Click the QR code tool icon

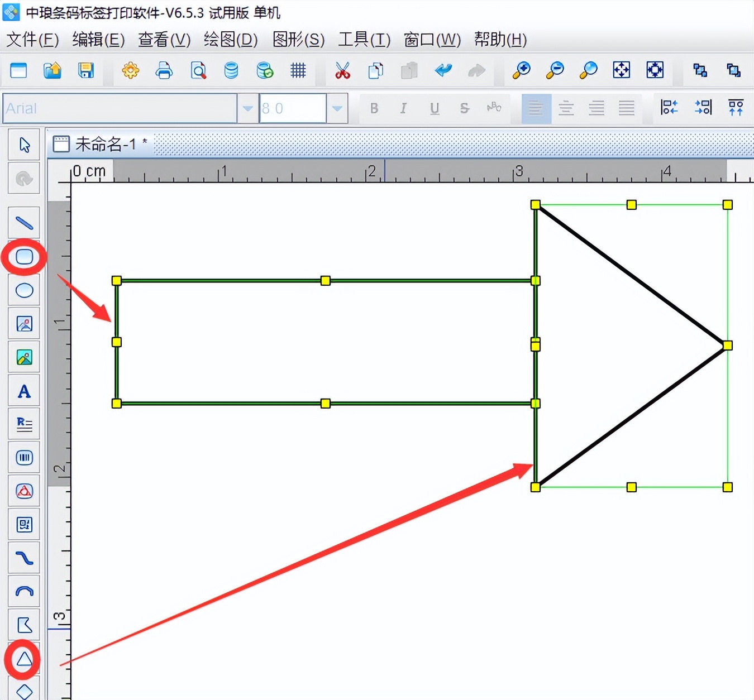coord(24,525)
